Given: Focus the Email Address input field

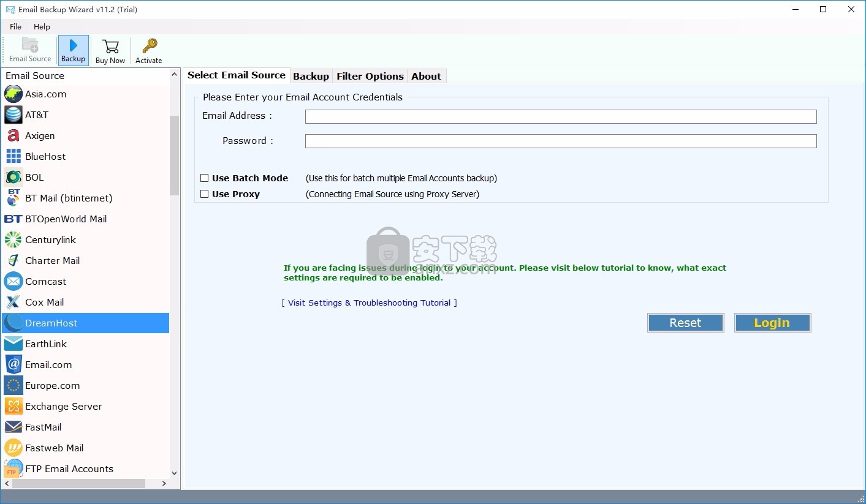Looking at the screenshot, I should point(561,116).
